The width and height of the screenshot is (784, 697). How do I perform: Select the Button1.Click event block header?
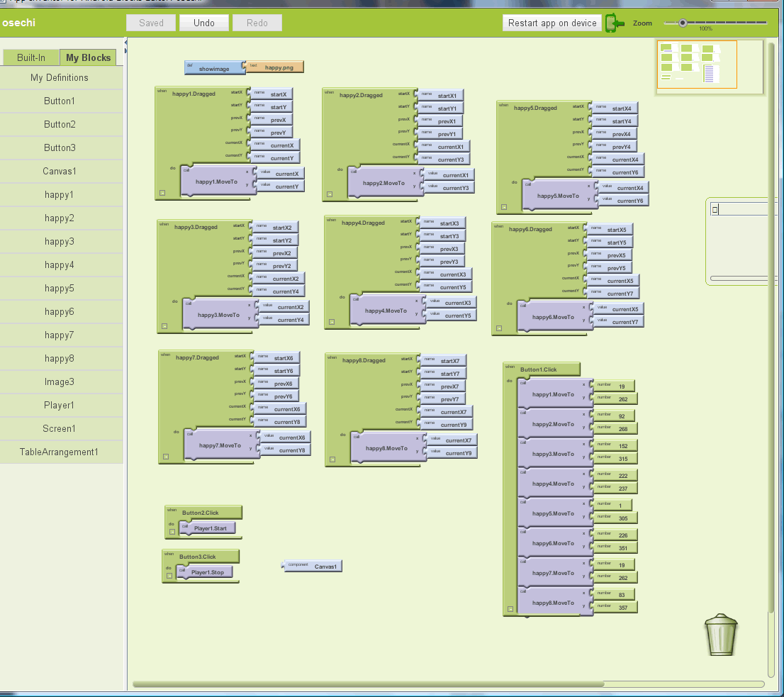[542, 369]
